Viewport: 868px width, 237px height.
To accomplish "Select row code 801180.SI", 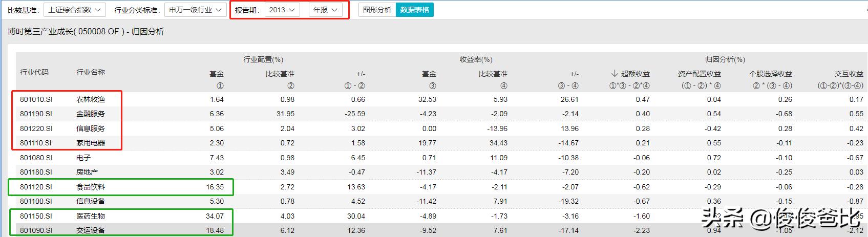I will tap(36, 172).
